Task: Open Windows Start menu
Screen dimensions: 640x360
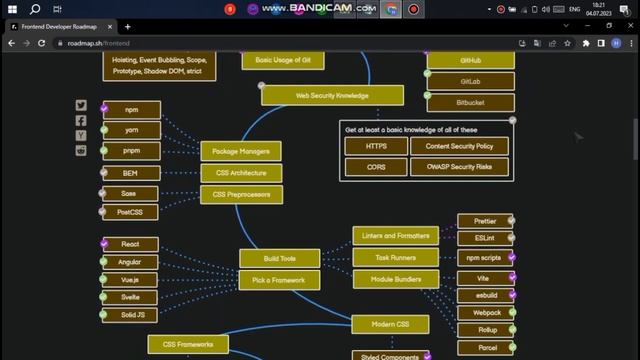Action: coord(12,9)
